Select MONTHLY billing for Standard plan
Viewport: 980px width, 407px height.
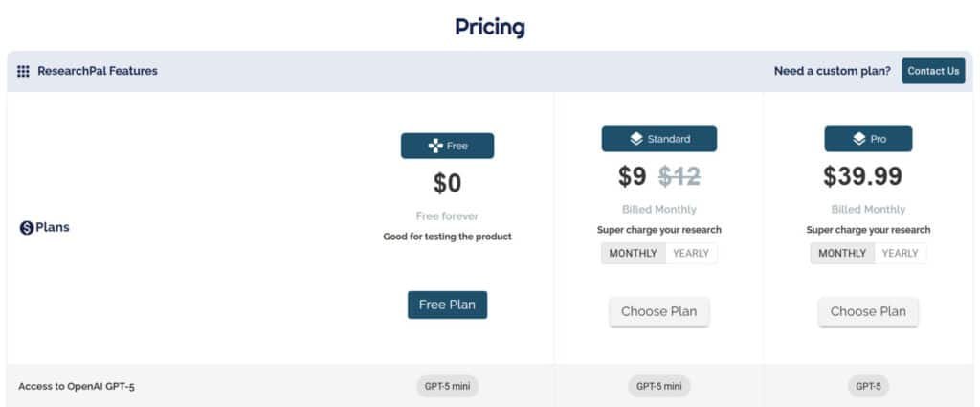tap(634, 253)
